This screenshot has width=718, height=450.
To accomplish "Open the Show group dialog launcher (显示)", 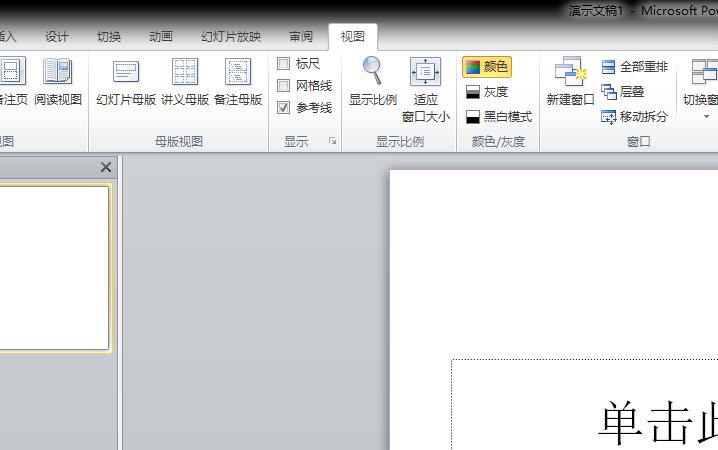I will click(x=332, y=141).
